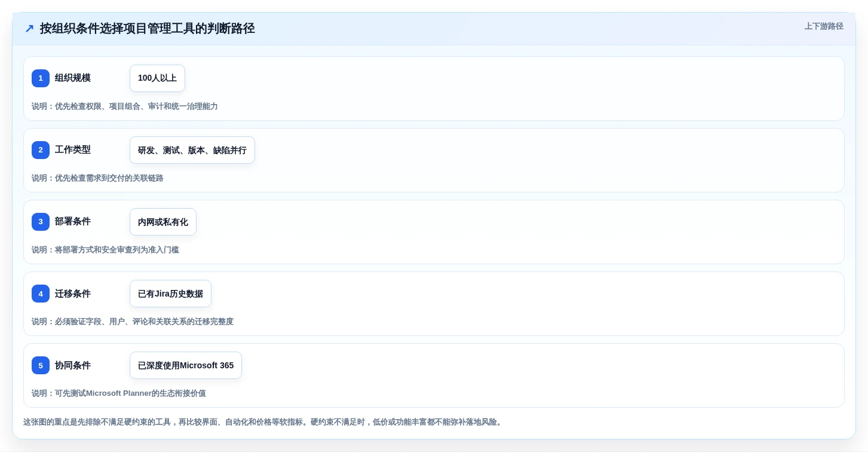This screenshot has height=452, width=868.
Task: Click the note 说明：将部署方式和安全审查列为准入门槛
Action: click(105, 250)
